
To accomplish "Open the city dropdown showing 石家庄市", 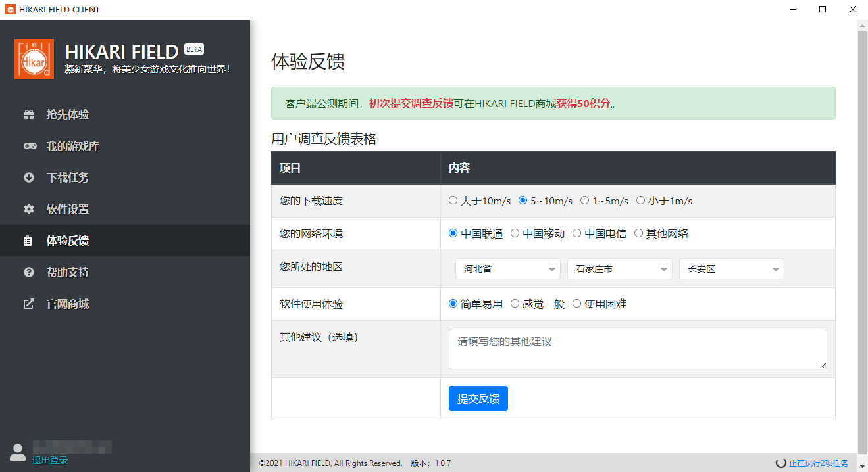I will tap(620, 269).
